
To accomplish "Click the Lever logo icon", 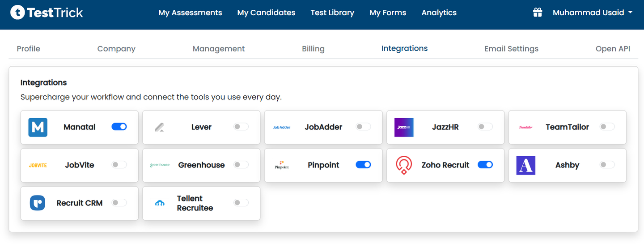I will tap(160, 127).
